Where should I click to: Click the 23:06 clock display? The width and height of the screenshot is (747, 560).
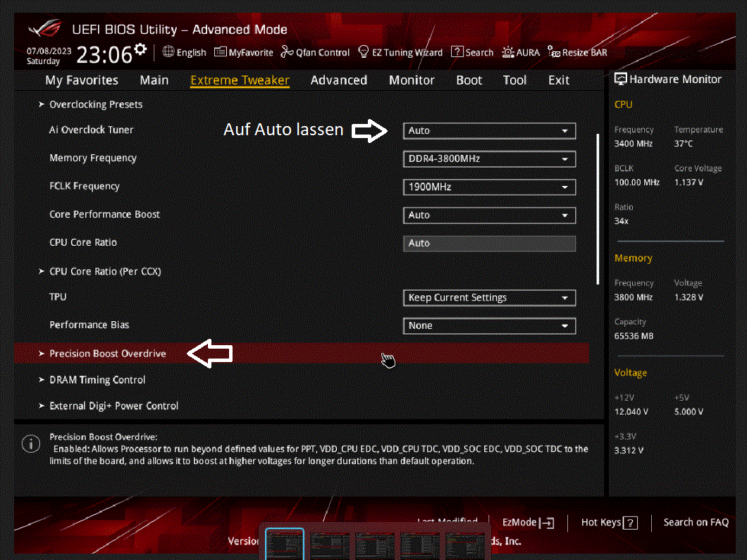(x=104, y=55)
